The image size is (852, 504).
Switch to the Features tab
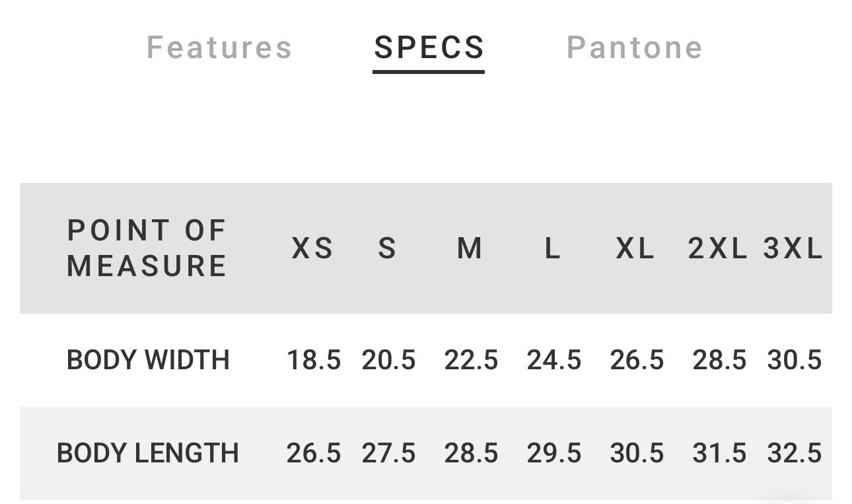tap(219, 48)
